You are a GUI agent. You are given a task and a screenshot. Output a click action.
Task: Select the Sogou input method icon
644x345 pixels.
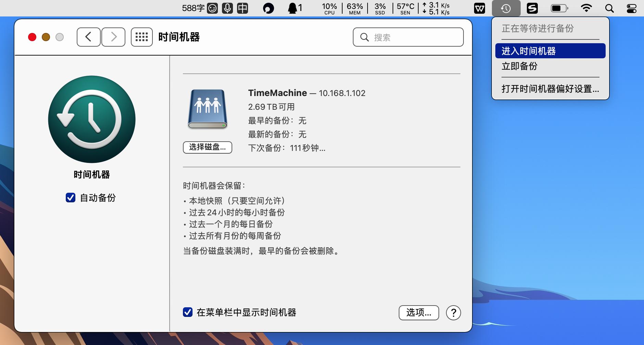(533, 8)
